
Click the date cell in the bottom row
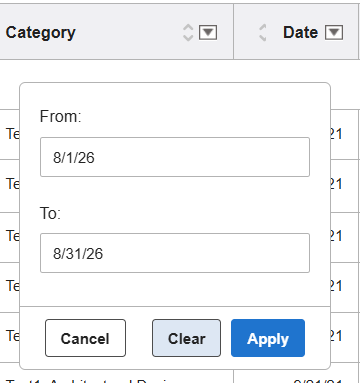coord(318,380)
